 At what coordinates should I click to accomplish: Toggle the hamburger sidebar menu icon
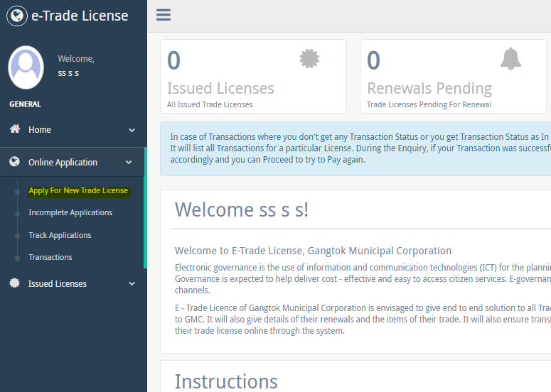click(x=164, y=15)
